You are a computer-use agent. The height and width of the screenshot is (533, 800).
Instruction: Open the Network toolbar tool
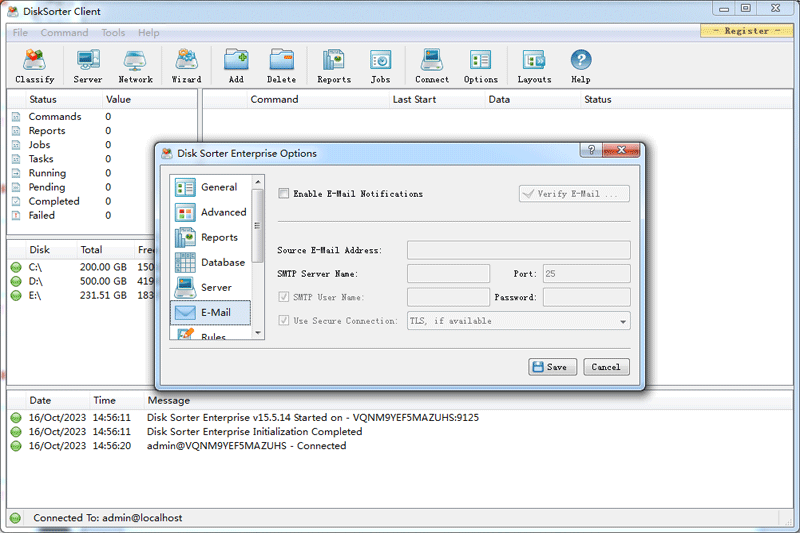pos(135,66)
